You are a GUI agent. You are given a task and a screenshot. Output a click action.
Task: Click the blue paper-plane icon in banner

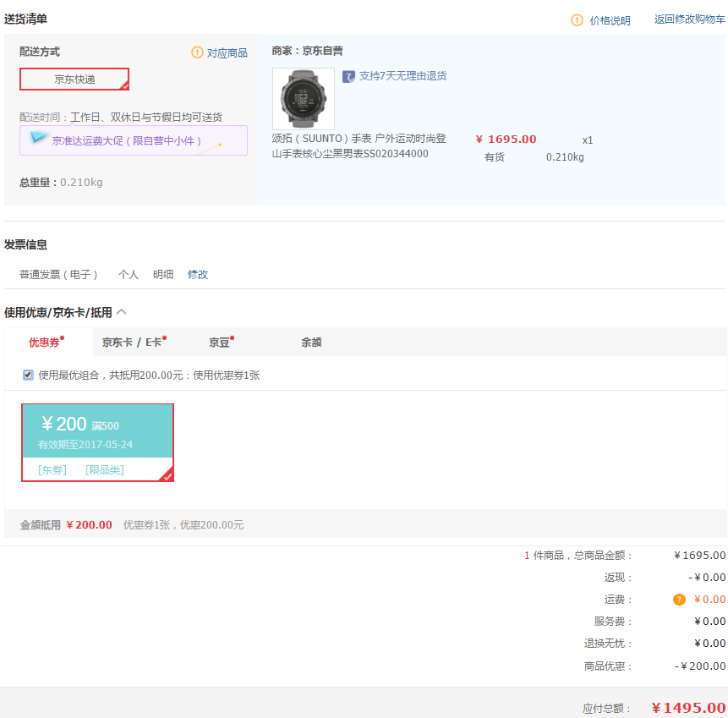[39, 138]
